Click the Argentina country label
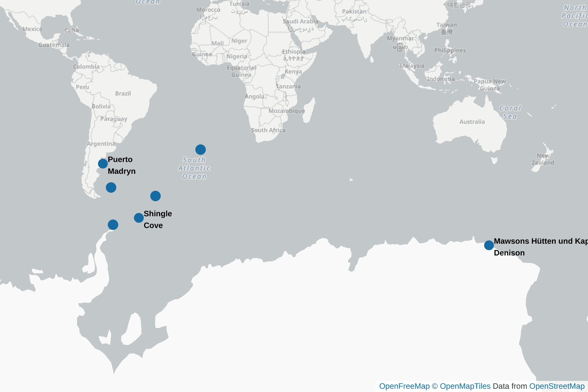The image size is (588, 392). 101,144
